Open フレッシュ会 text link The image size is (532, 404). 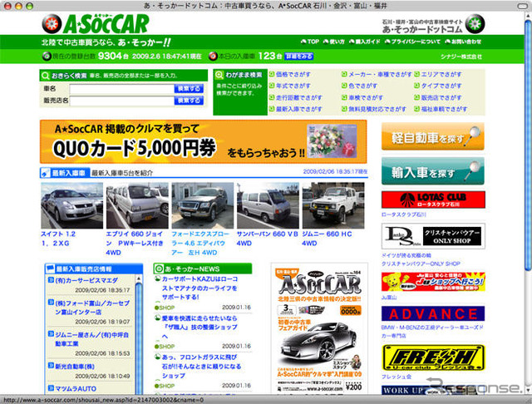(397, 377)
